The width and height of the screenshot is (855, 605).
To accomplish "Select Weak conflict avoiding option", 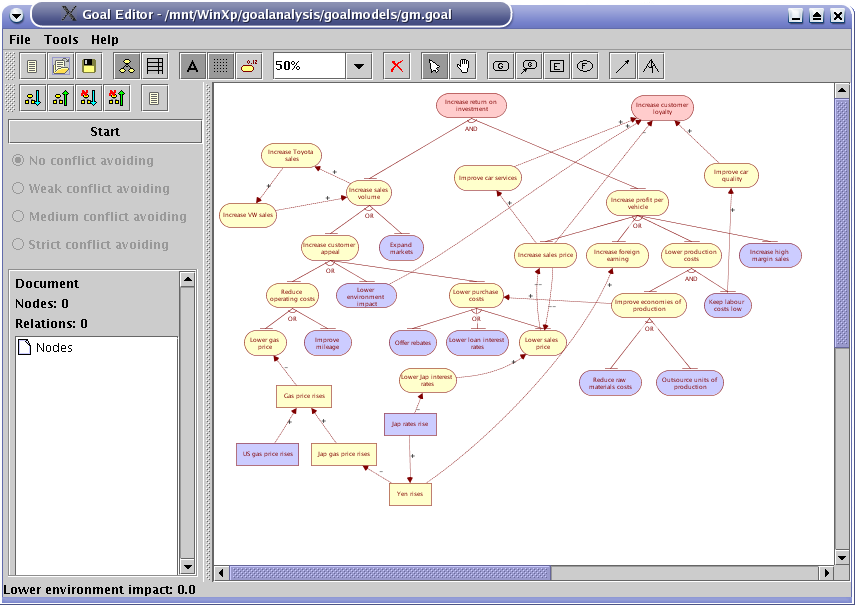I will pos(91,189).
